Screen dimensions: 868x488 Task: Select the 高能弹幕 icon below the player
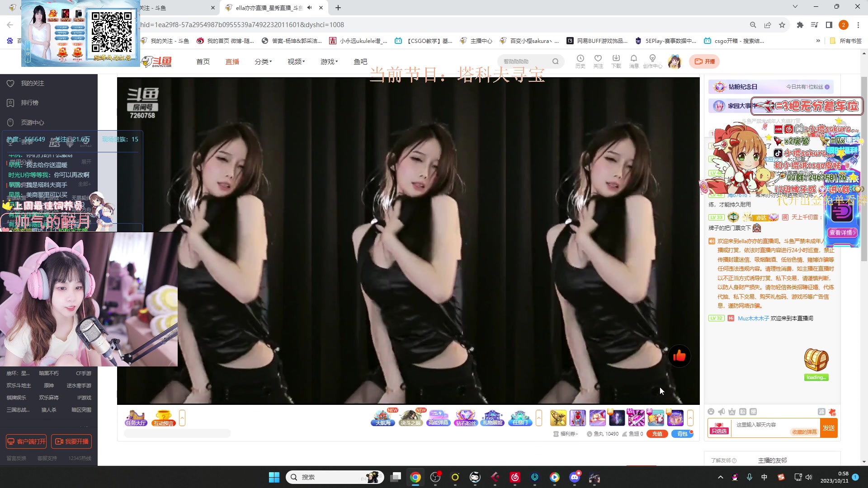coord(438,418)
